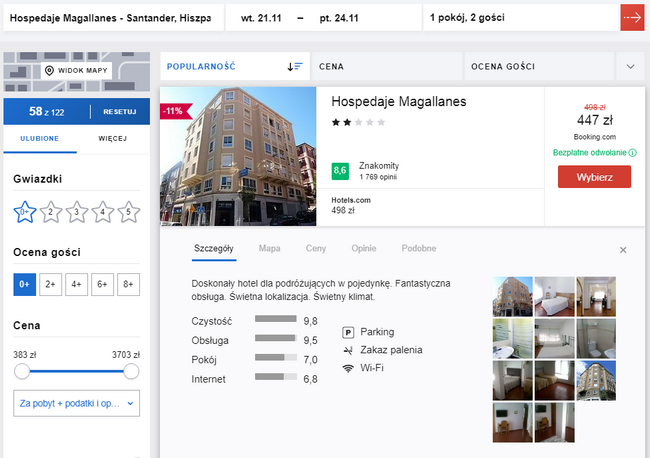Click the maximum price slider handle
Screen dimensions: 650x458
(x=130, y=371)
